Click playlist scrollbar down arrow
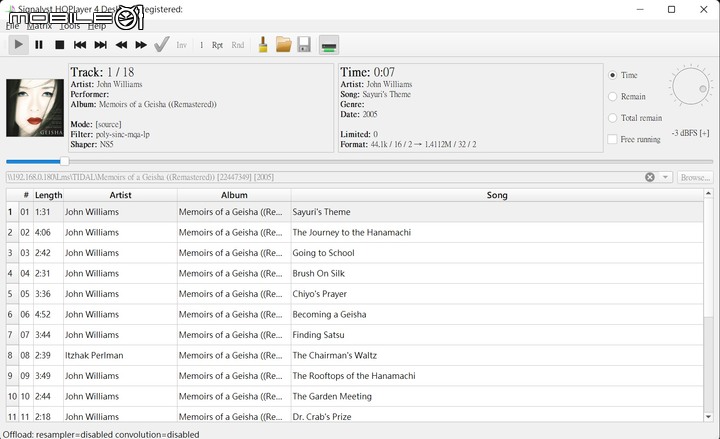The height and width of the screenshot is (439, 720). click(708, 417)
